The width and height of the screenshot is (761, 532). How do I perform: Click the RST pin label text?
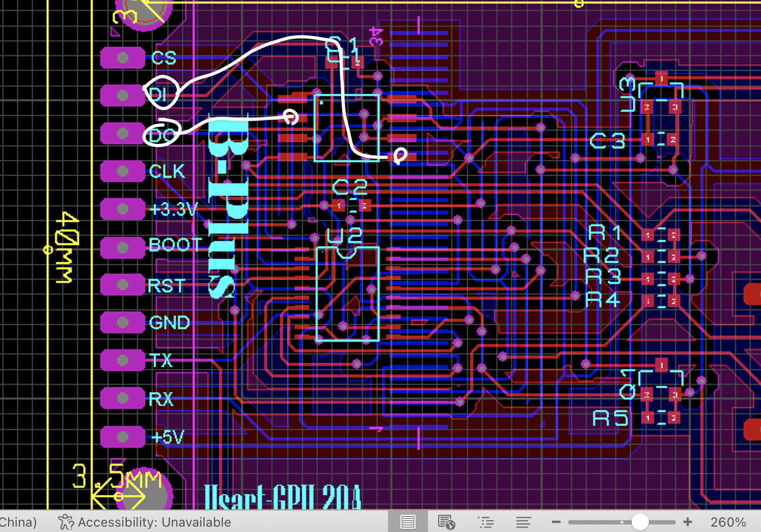[167, 285]
